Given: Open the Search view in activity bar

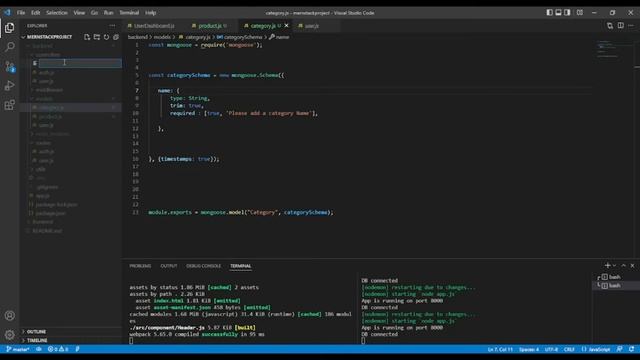Looking at the screenshot, I should [x=9, y=47].
